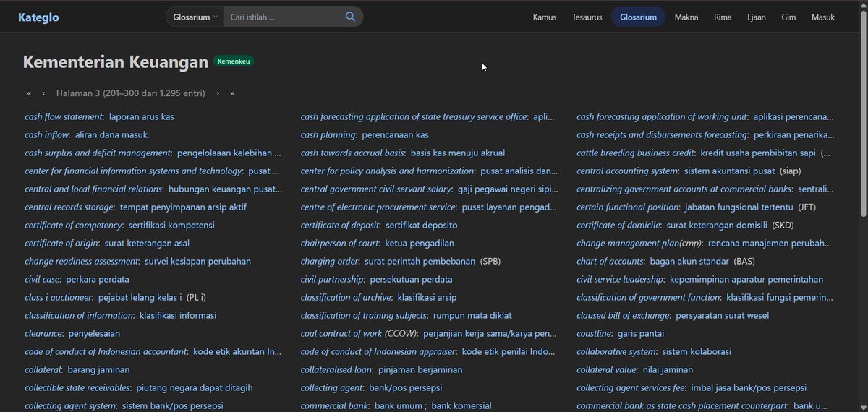Go to next page with › arrow

(218, 93)
